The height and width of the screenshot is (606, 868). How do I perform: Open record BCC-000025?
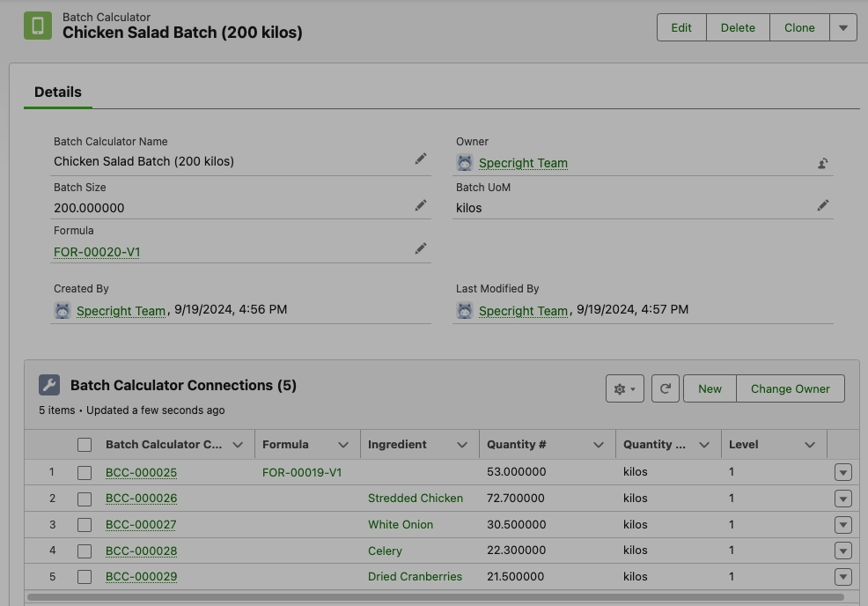(x=141, y=472)
